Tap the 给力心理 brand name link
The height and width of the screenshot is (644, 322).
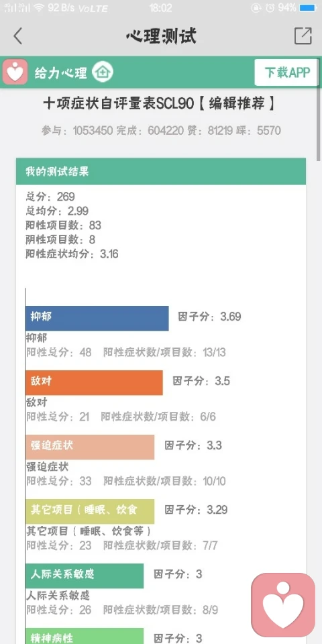click(61, 72)
